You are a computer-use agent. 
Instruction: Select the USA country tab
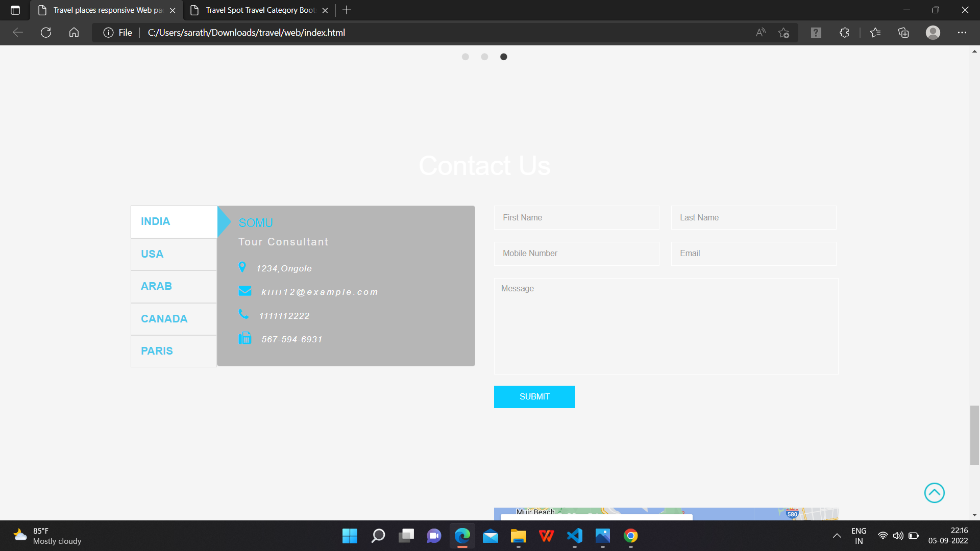pyautogui.click(x=152, y=254)
